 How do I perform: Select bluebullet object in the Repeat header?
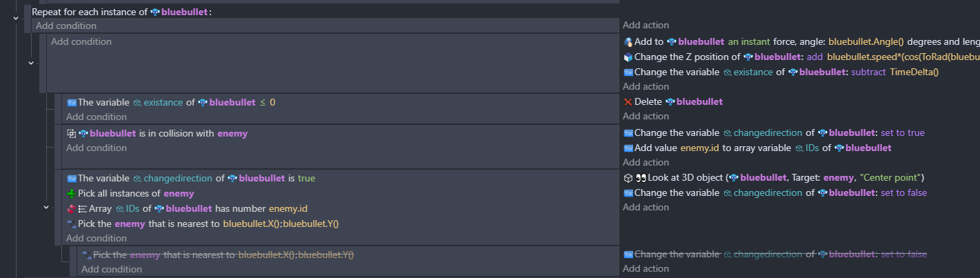point(183,12)
